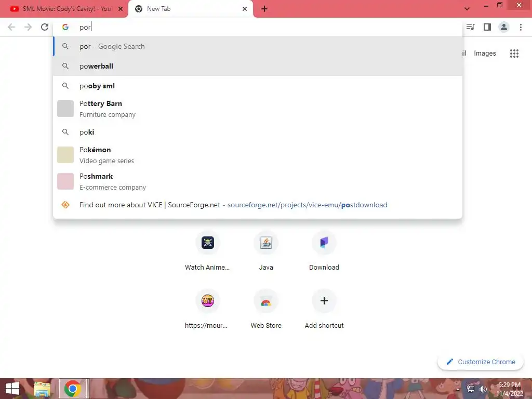Click the Pokémon thumbnail image

tap(65, 155)
